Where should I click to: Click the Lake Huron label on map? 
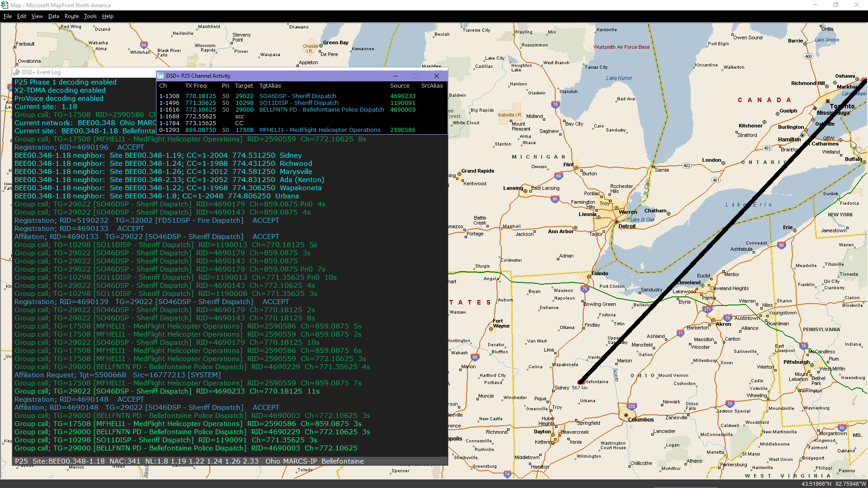coord(619,78)
